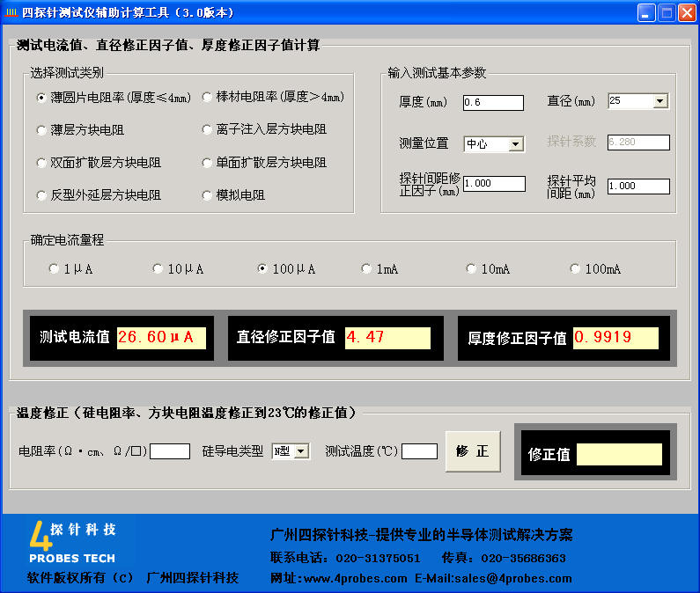This screenshot has height=593, width=700.
Task: Close the calculator window
Action: (x=687, y=12)
